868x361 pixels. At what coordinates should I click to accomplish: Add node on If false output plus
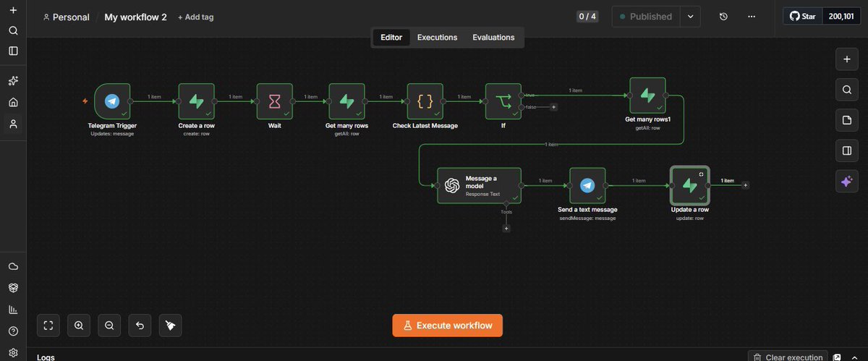[554, 107]
